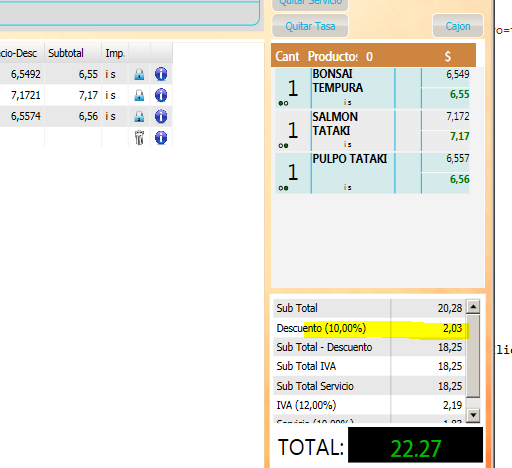Click the Quitar Servicio button
The height and width of the screenshot is (468, 512).
[310, 4]
